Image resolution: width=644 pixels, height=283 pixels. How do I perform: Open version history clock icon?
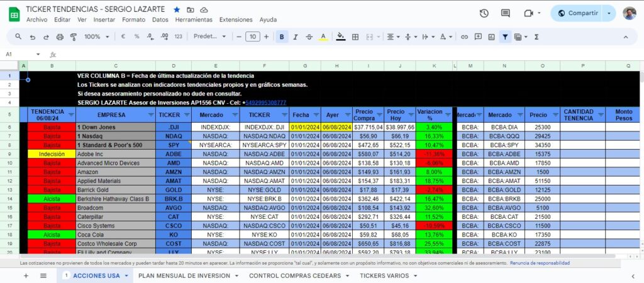[x=484, y=13]
